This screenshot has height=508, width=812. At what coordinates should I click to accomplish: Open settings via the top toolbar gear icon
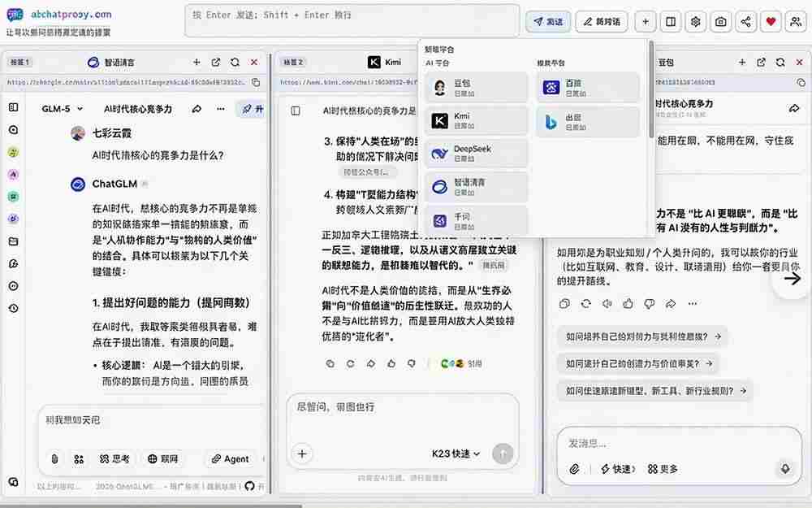696,22
